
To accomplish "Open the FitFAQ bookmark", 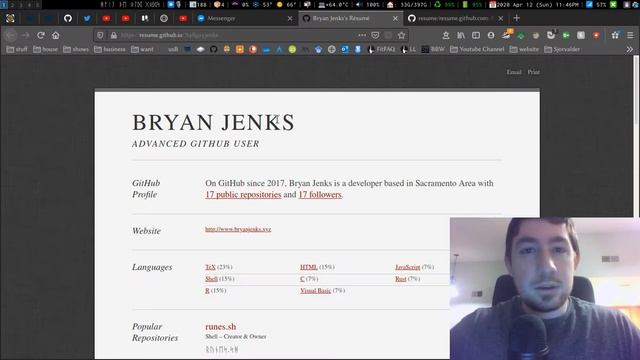I will click(x=381, y=49).
